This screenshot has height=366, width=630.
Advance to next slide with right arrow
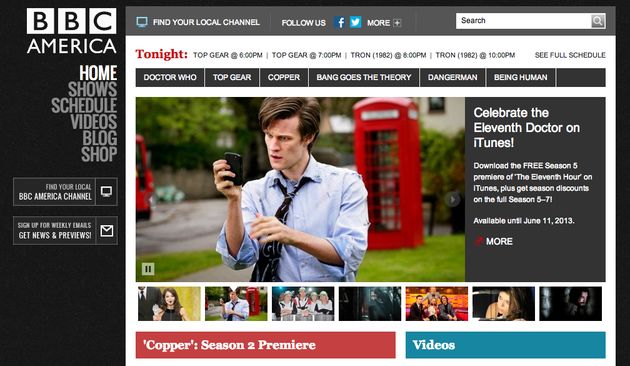452,199
